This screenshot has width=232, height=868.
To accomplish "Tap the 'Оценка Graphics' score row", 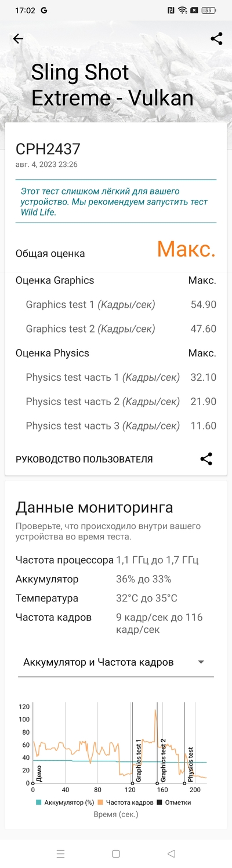I will 116,280.
